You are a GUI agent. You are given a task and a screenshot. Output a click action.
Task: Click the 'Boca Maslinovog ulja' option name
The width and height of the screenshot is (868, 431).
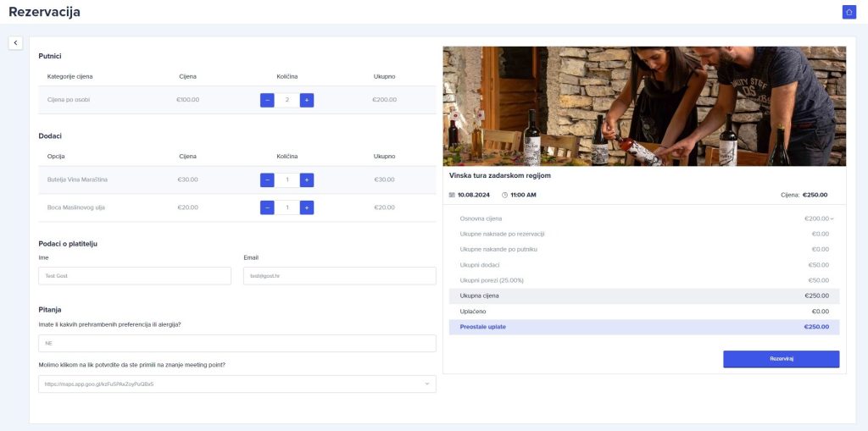(x=75, y=207)
